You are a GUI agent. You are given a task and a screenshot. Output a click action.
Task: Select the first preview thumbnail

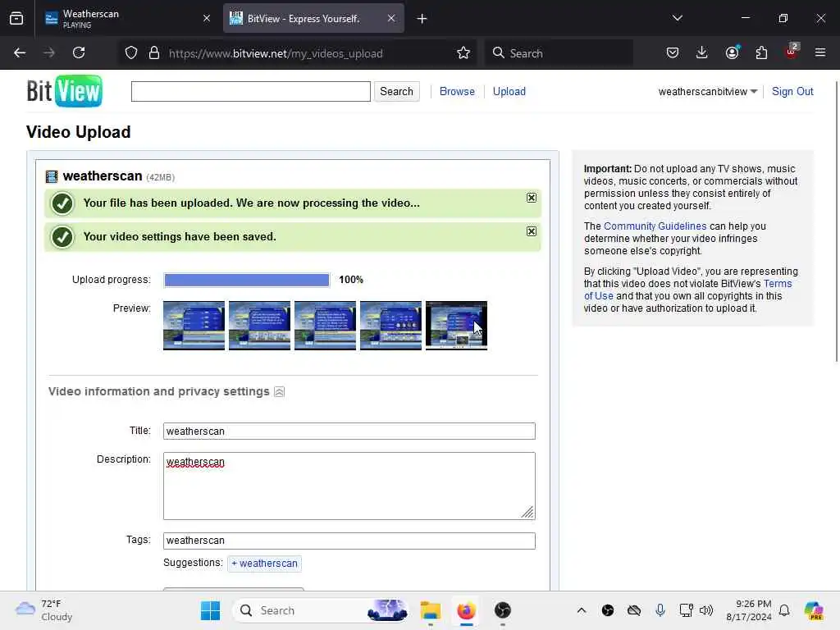tap(194, 326)
